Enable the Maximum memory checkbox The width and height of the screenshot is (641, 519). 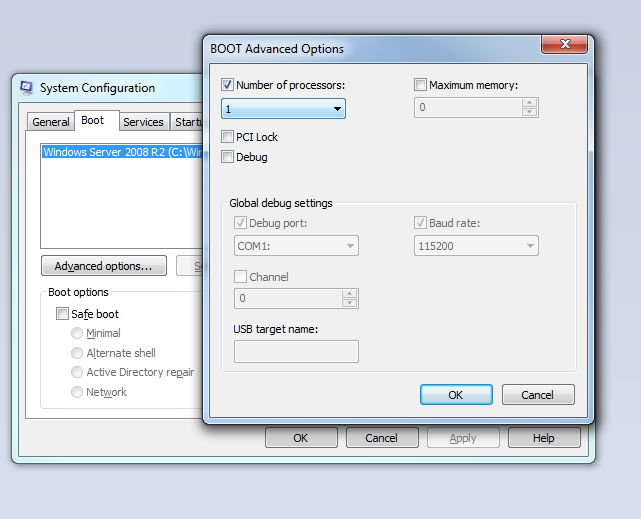tap(421, 86)
